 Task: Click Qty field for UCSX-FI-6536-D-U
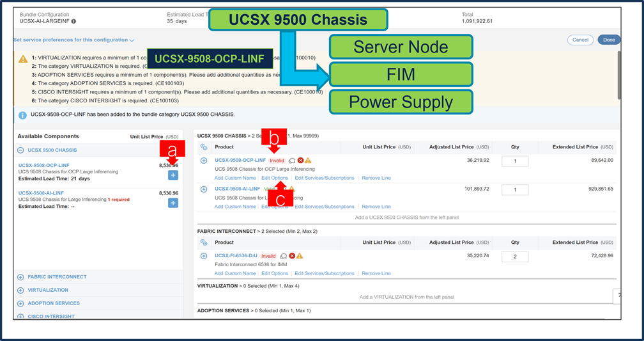[515, 257]
